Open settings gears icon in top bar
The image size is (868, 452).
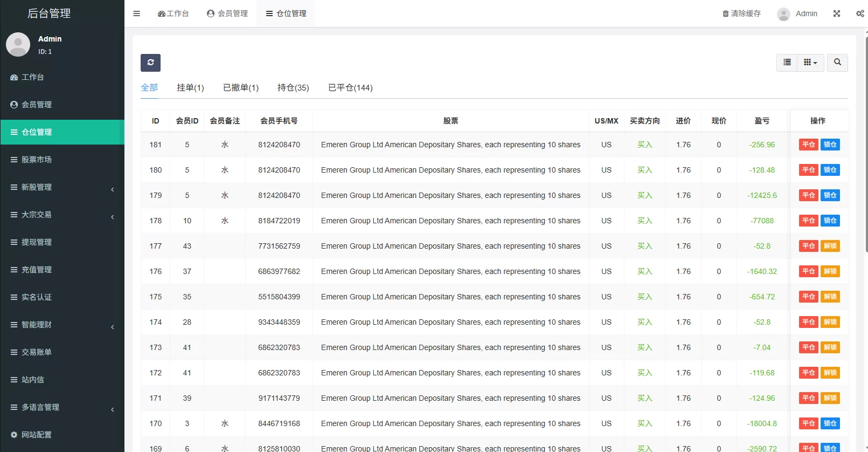tap(860, 13)
